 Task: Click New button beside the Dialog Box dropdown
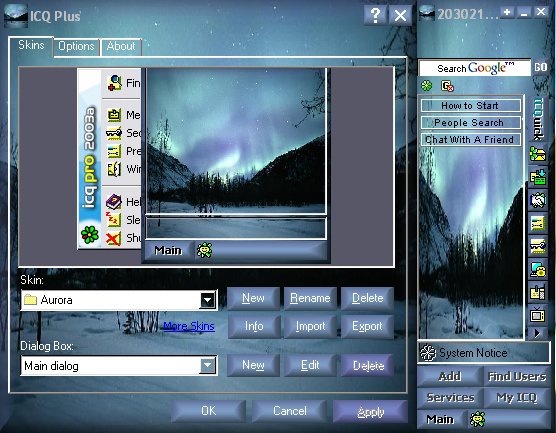pyautogui.click(x=253, y=365)
